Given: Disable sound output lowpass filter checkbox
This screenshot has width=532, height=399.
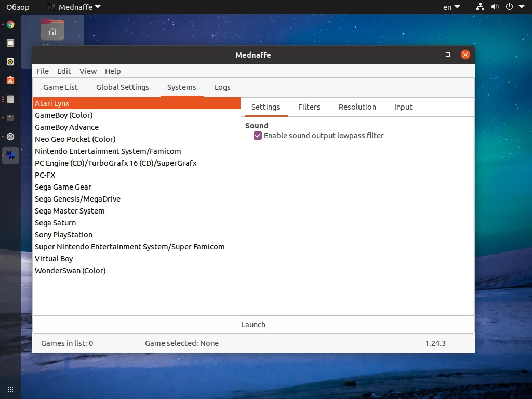Looking at the screenshot, I should [x=258, y=136].
